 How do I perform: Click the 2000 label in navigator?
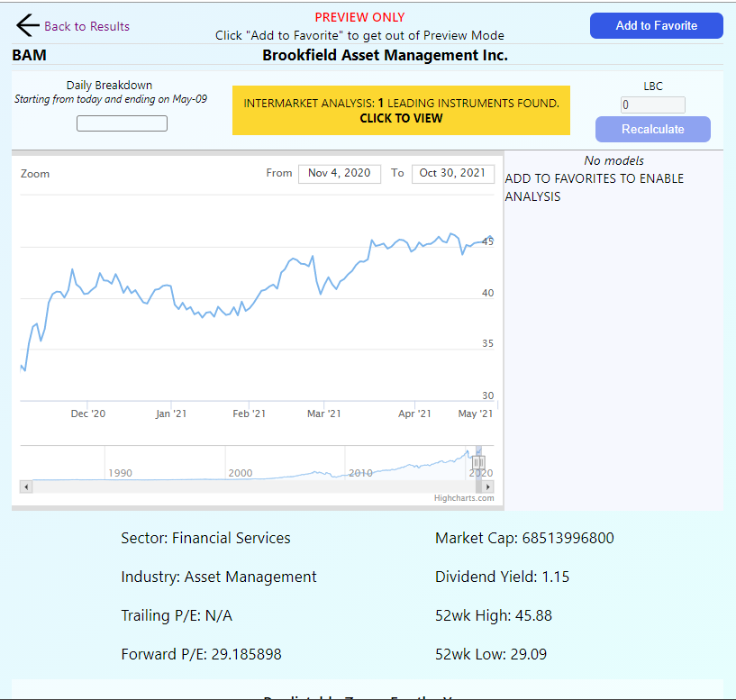pos(241,473)
